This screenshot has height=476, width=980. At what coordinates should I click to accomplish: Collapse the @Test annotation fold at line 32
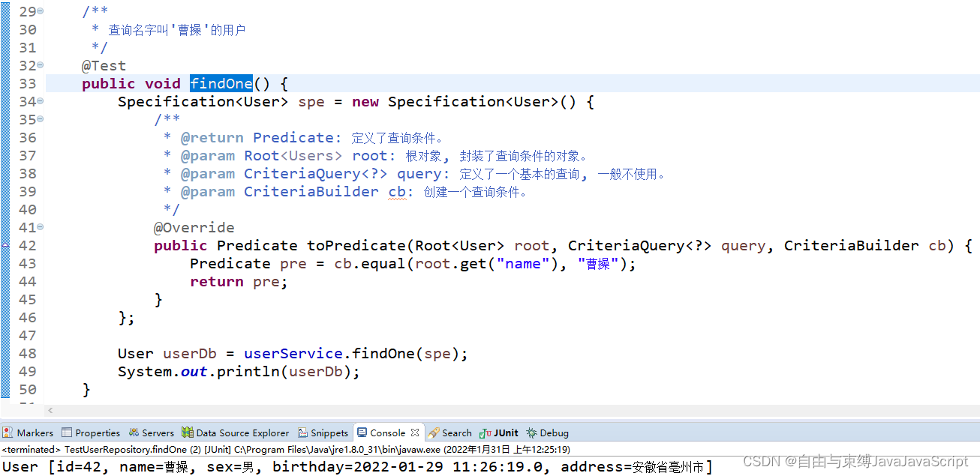(x=40, y=66)
